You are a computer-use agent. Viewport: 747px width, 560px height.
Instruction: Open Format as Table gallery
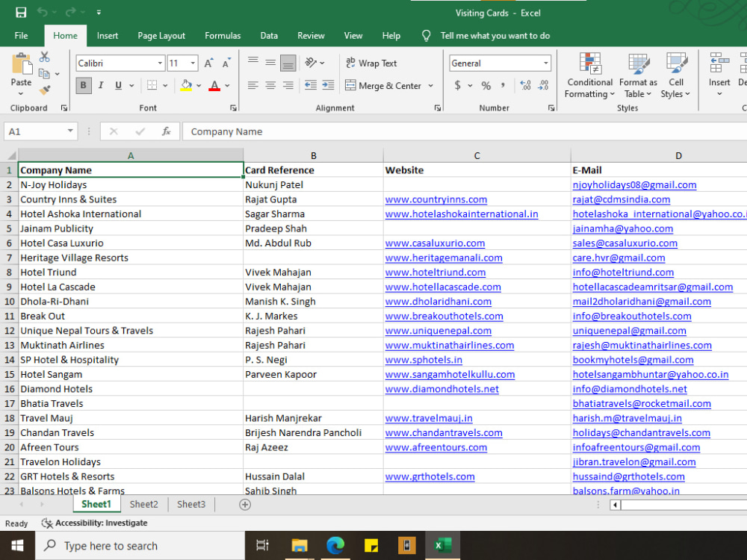click(638, 75)
